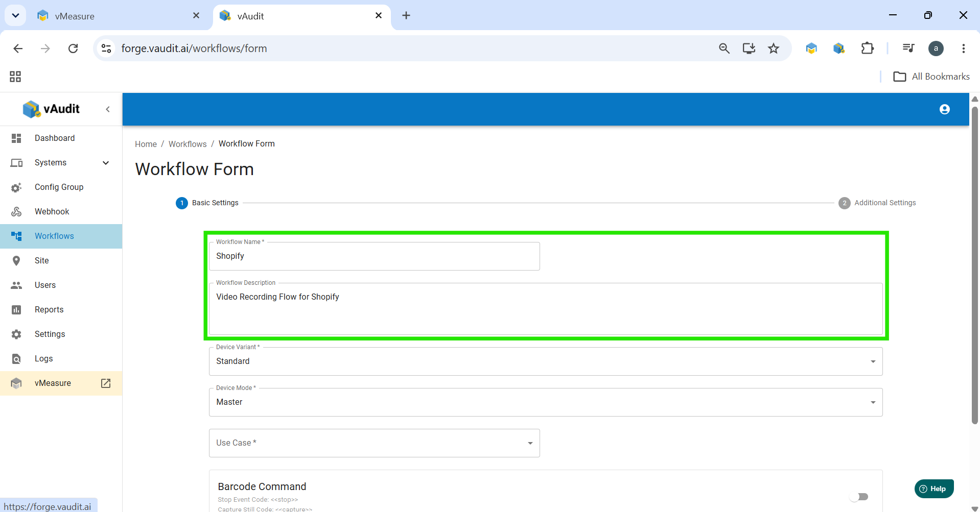Image resolution: width=980 pixels, height=512 pixels.
Task: Click the Workflows tree icon
Action: click(16, 236)
